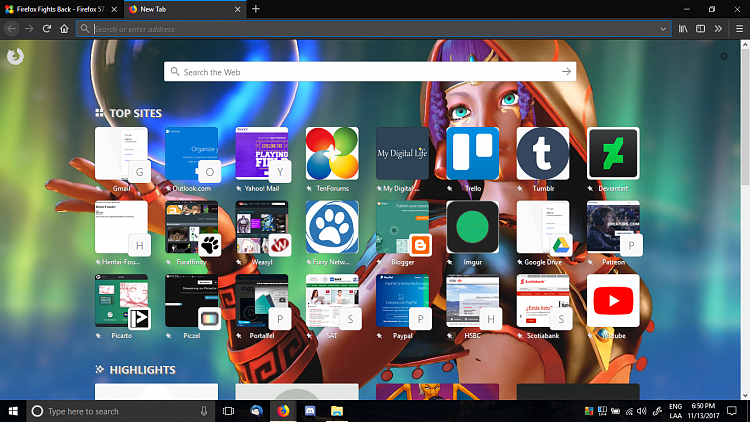This screenshot has height=422, width=750.
Task: Click the Firefox logo on new tab page
Action: pyautogui.click(x=15, y=56)
